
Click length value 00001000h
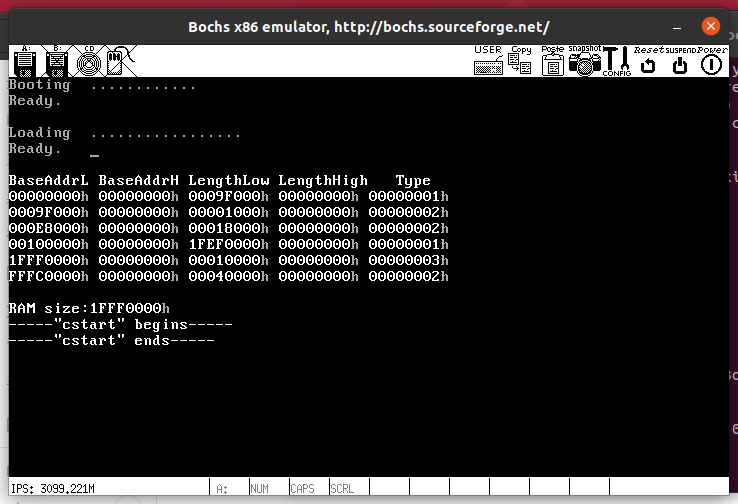pos(228,212)
